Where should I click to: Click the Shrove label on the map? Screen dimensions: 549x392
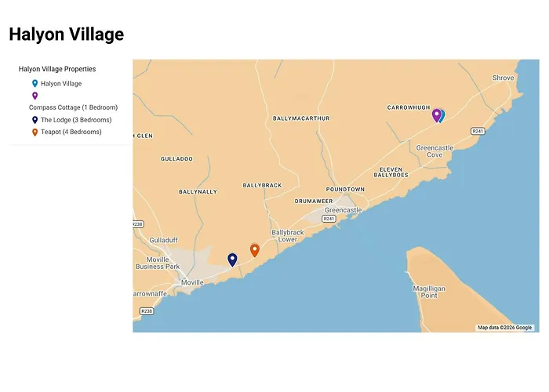[x=504, y=78]
